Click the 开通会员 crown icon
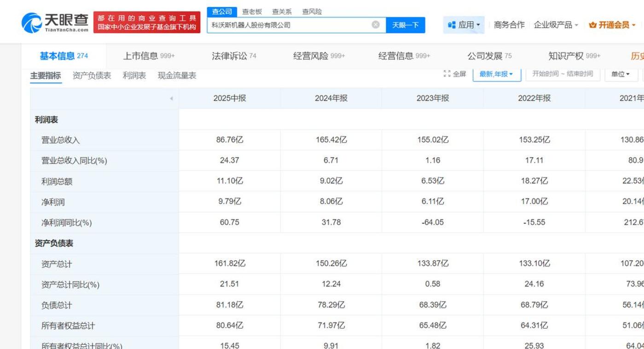Image resolution: width=644 pixels, height=349 pixels. point(592,25)
